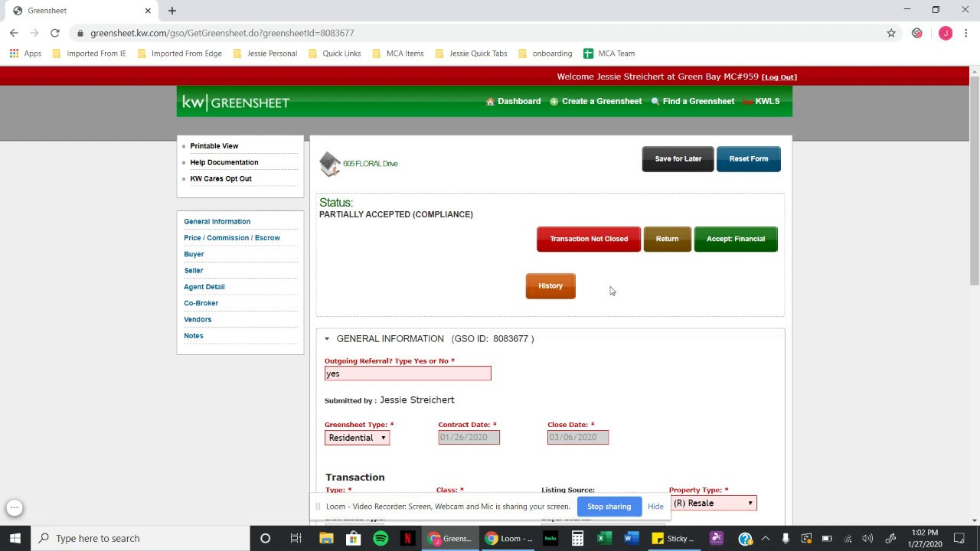Jump to the General Information section link
This screenshot has height=551, width=980.
(x=217, y=221)
